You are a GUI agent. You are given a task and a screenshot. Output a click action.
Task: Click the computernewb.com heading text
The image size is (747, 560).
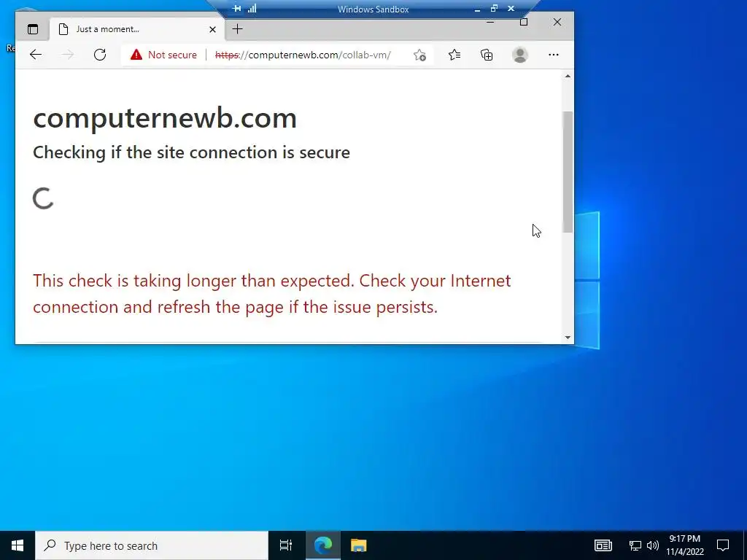(165, 117)
